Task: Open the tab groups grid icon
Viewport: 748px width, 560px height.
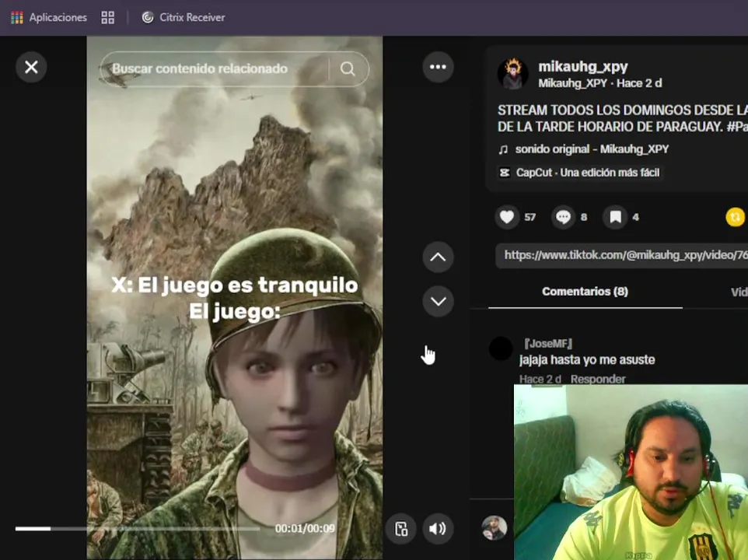Action: coord(108,18)
